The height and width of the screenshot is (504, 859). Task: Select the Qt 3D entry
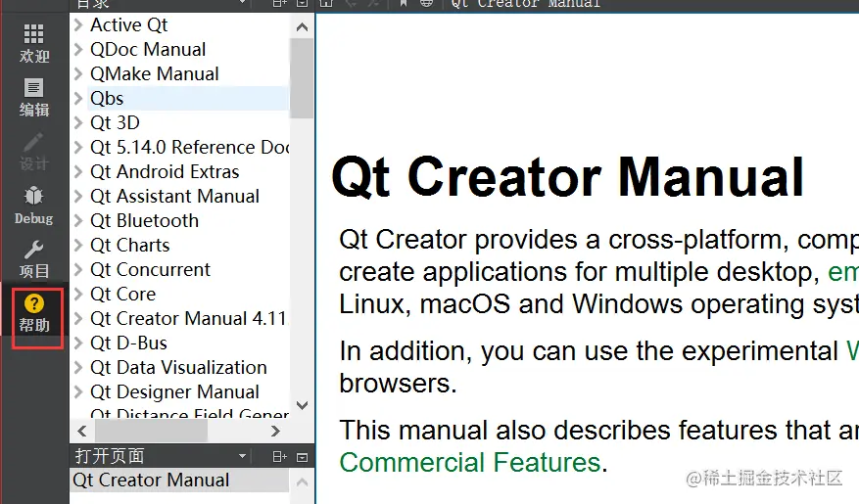coord(115,122)
